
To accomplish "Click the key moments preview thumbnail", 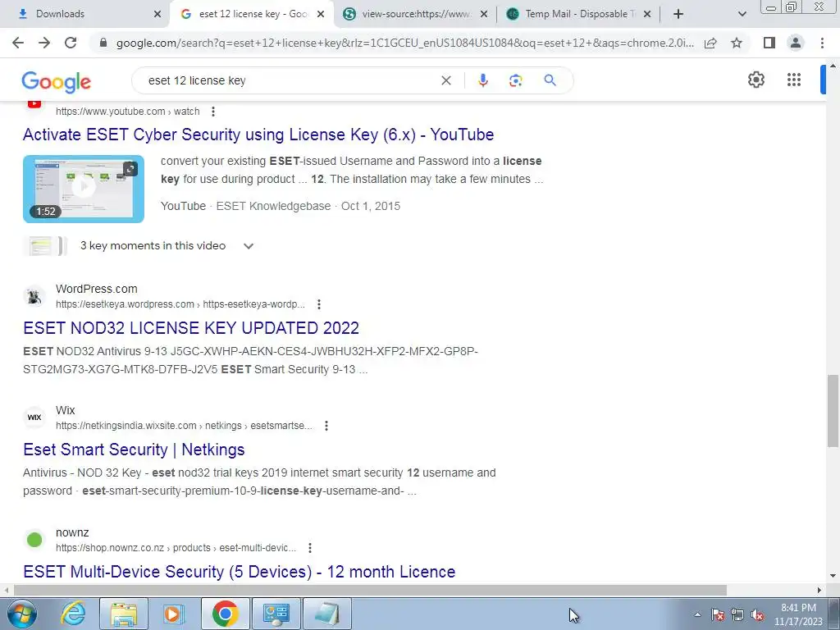I will 45,246.
